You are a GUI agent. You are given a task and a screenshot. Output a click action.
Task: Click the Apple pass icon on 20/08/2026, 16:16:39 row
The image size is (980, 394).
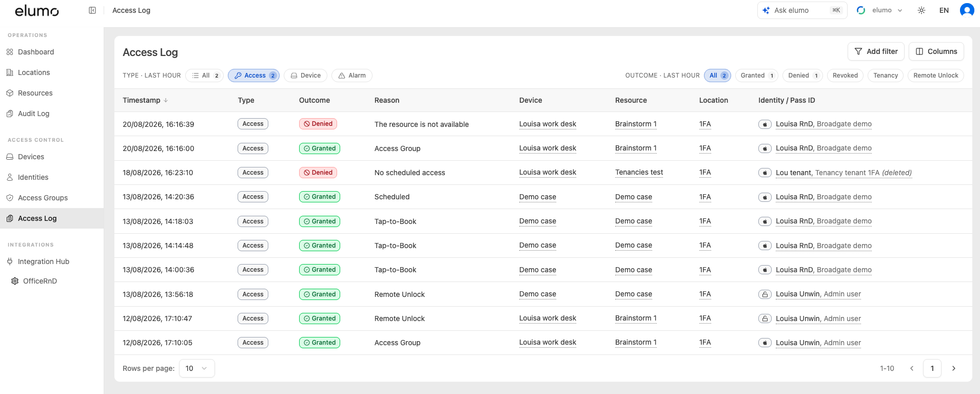point(765,124)
